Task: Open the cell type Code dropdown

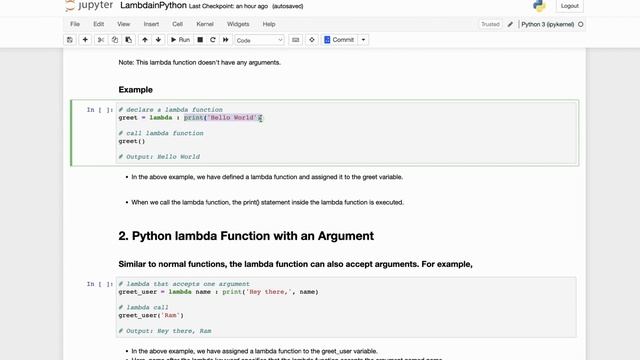Action: [259, 40]
